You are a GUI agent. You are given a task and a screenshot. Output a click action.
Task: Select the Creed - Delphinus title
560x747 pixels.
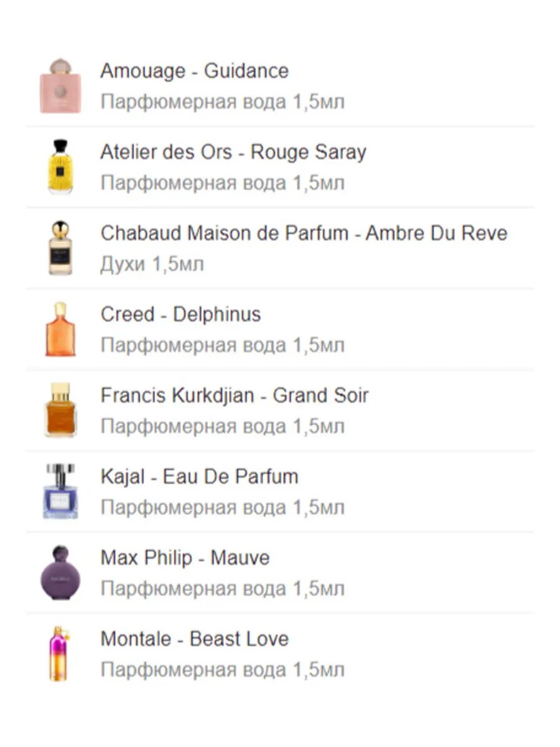(180, 314)
